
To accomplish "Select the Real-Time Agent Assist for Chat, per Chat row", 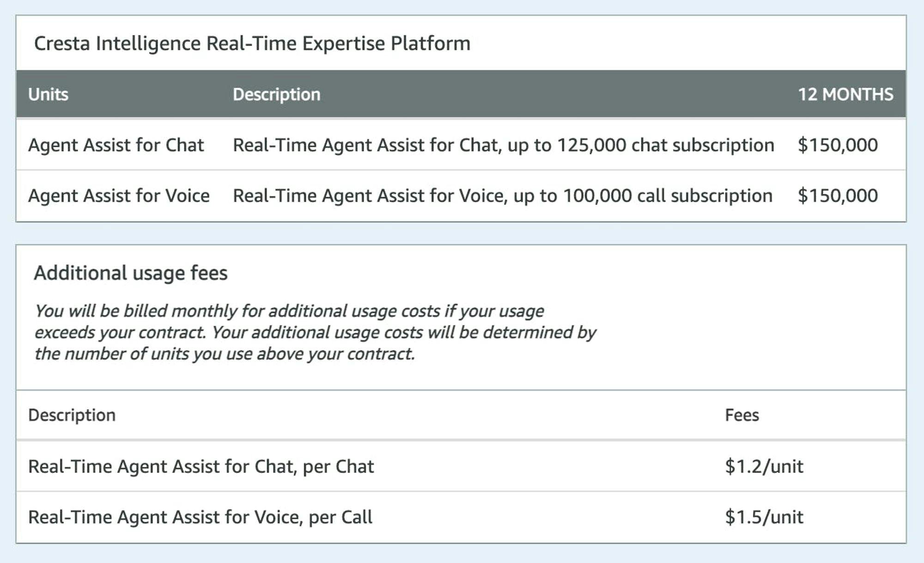I will click(201, 466).
